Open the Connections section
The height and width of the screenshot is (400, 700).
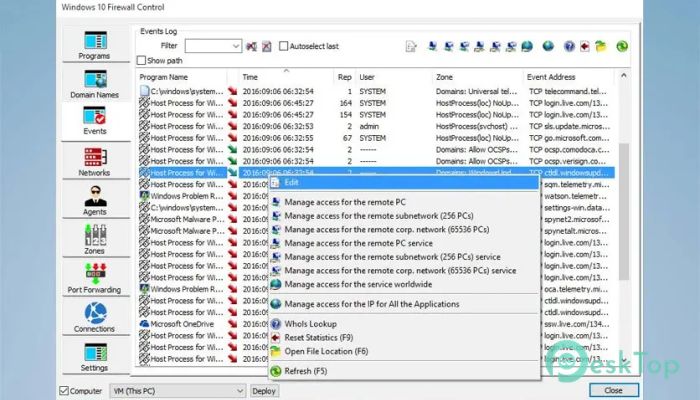coord(94,317)
